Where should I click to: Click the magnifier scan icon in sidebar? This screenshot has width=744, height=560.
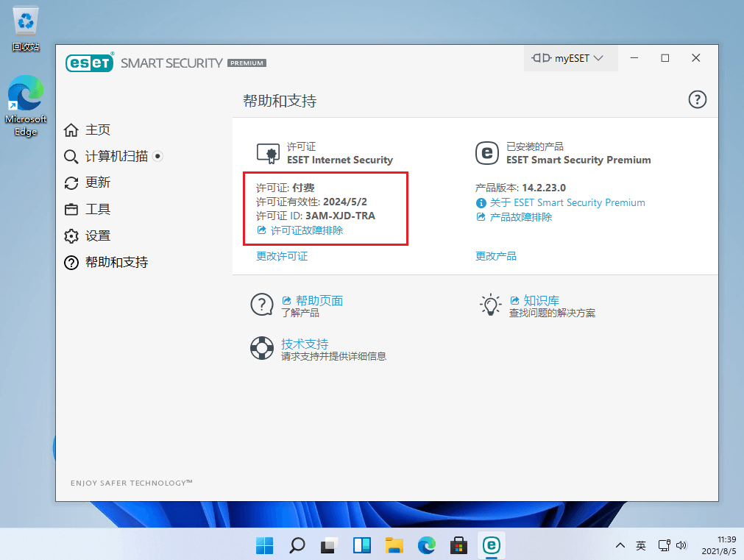coord(71,156)
